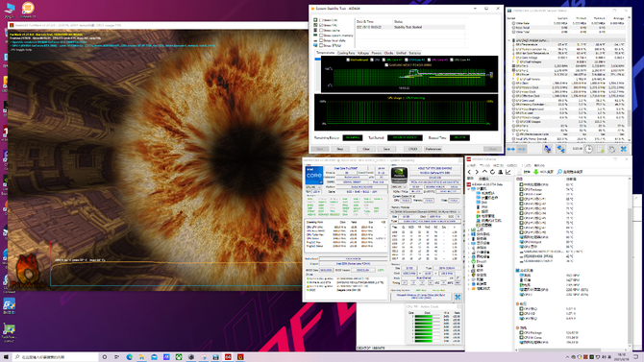Screen dimensions: 644x362
Task: Click Save button in System Stability Test
Action: 386,149
